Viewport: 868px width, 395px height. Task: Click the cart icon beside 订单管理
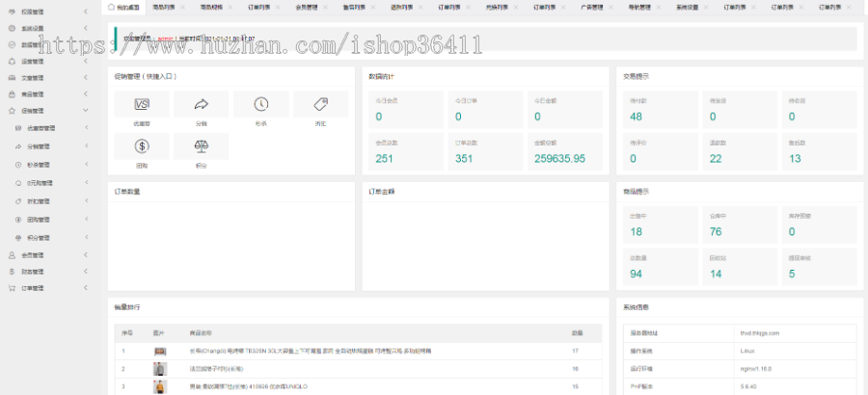pyautogui.click(x=13, y=288)
